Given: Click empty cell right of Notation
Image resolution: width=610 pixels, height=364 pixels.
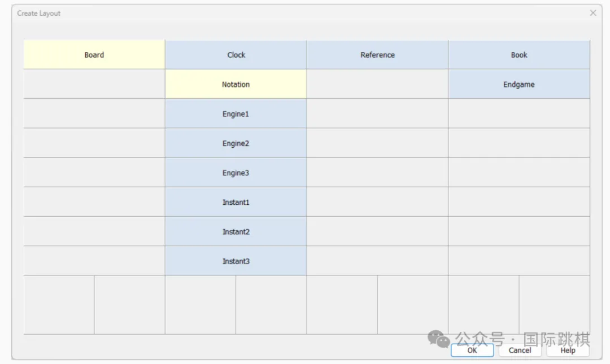Looking at the screenshot, I should (377, 85).
